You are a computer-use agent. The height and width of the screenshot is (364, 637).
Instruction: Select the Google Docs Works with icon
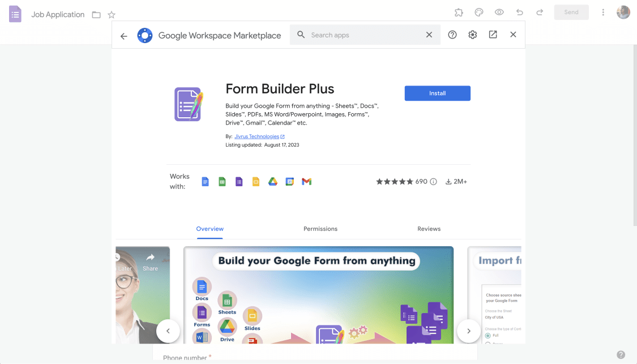(x=204, y=181)
